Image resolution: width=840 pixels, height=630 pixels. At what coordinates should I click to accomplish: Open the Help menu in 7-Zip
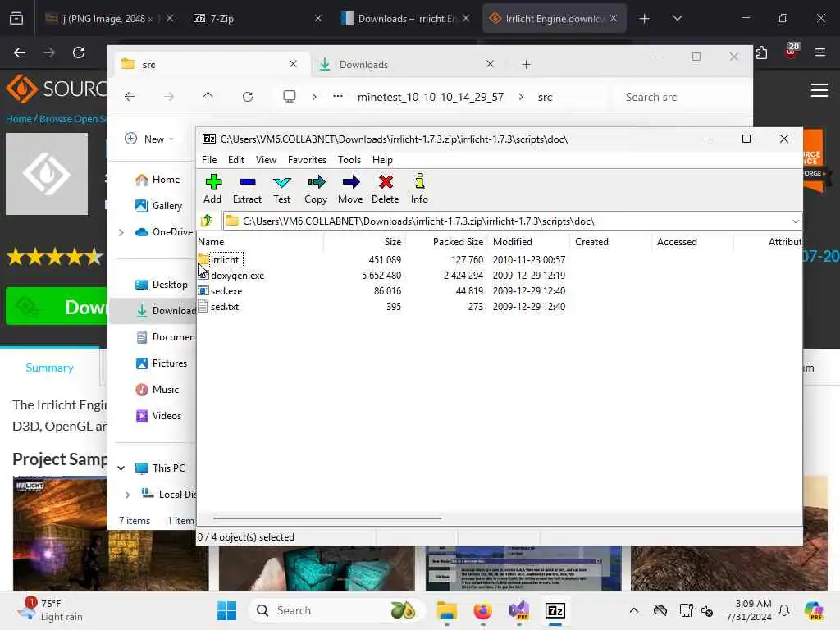click(x=382, y=160)
